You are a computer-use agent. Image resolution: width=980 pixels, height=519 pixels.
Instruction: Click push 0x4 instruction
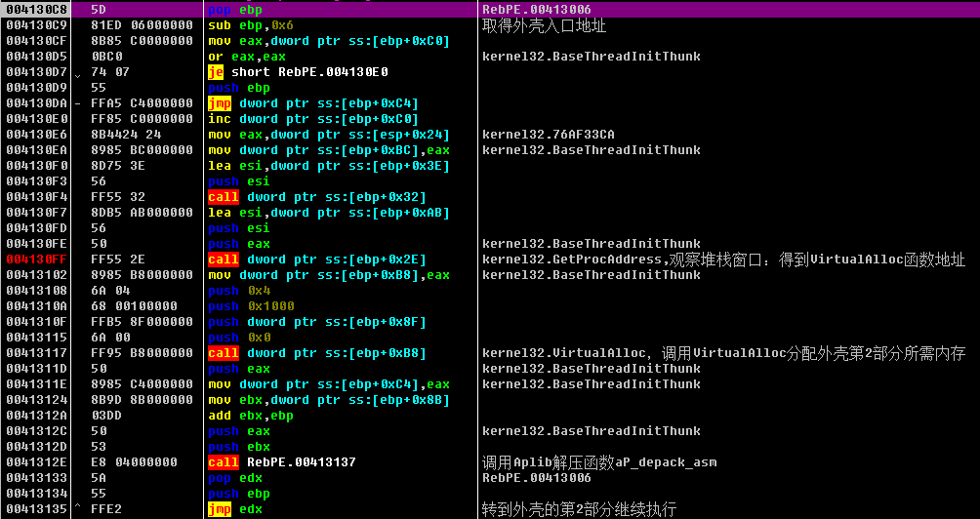click(239, 291)
